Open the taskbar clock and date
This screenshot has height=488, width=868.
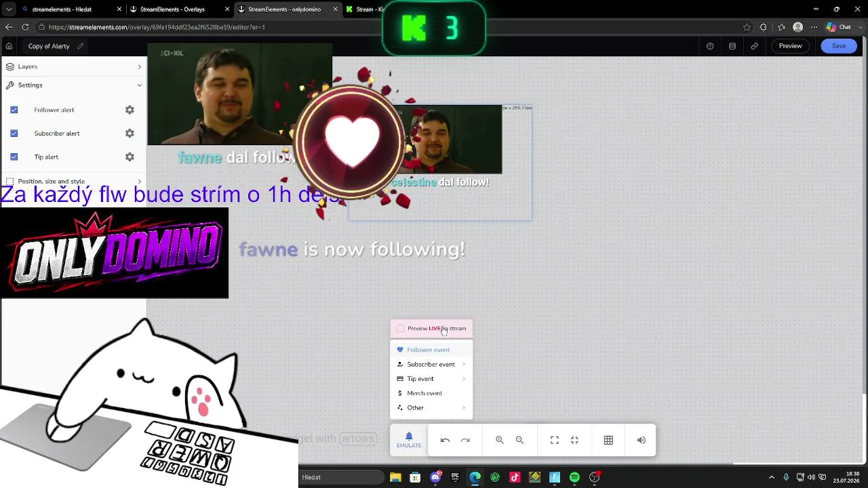pyautogui.click(x=846, y=477)
